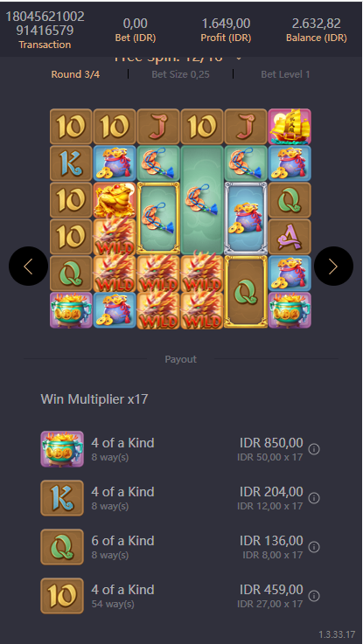This screenshot has height=644, width=363.
Task: Select the Bet Level 1 tab
Action: point(285,74)
